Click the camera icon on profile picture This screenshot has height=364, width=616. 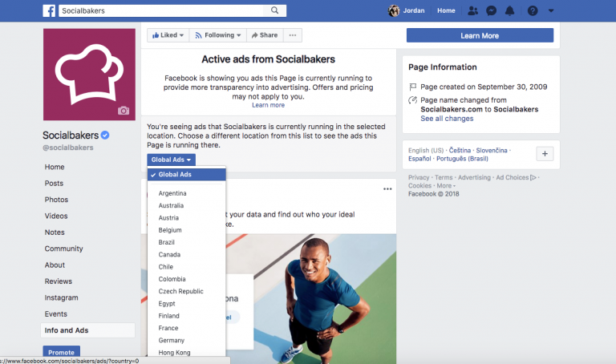coord(123,111)
